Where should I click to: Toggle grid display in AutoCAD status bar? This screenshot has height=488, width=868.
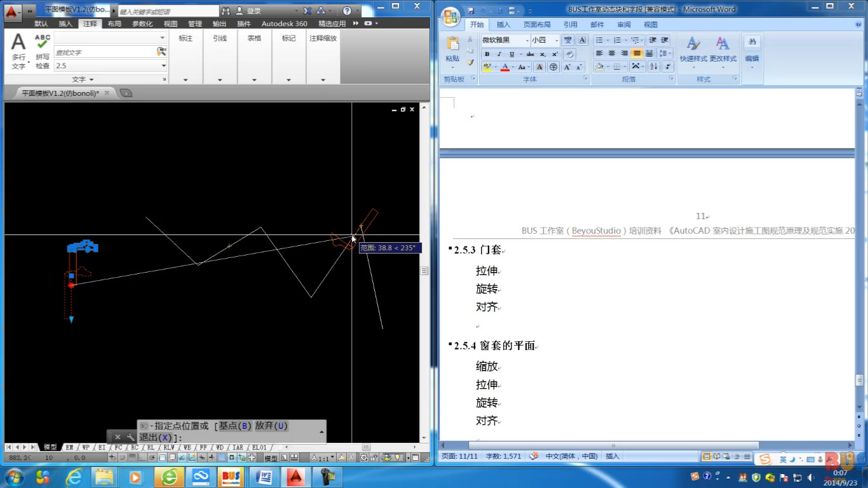click(x=132, y=457)
